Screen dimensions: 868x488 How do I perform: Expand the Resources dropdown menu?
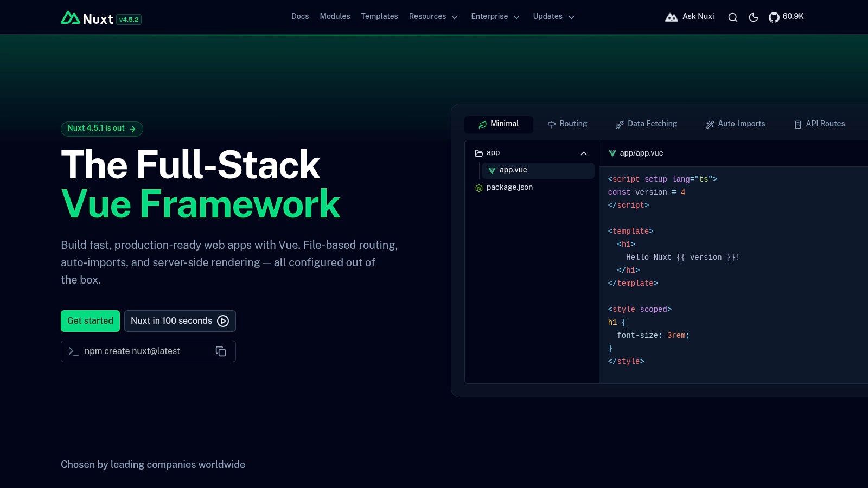[434, 17]
